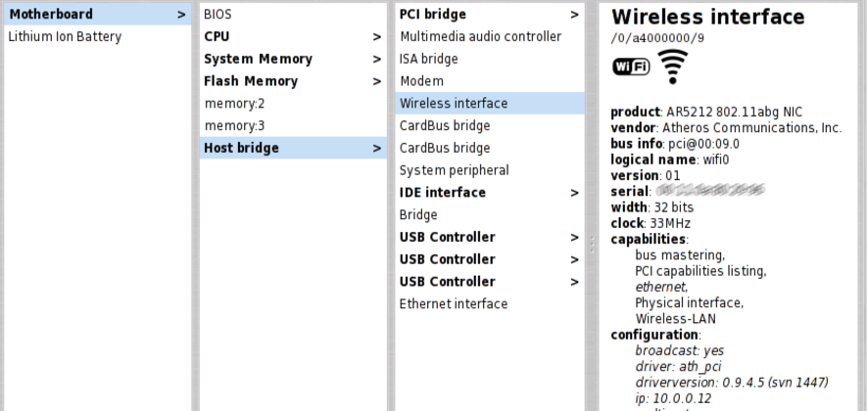
Task: Select Ethernet interface entry
Action: (x=453, y=304)
